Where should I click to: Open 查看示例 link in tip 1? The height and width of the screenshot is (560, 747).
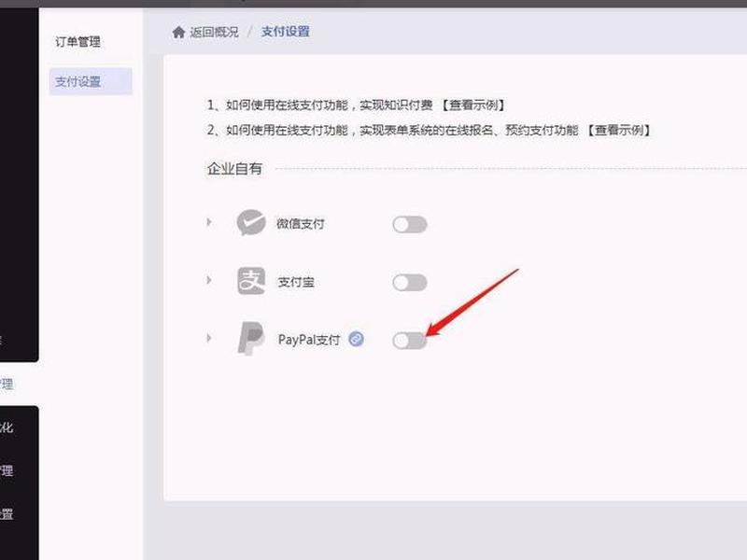(472, 105)
